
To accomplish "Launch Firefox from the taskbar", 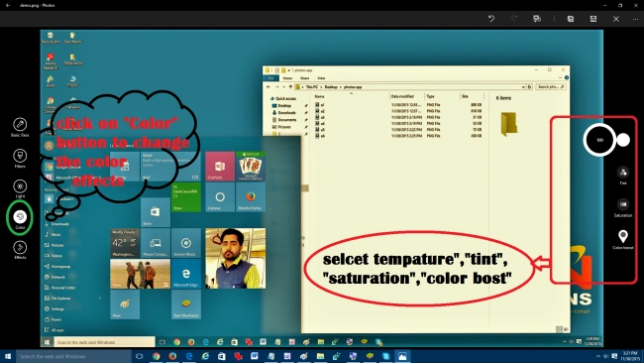I will click(x=172, y=356).
